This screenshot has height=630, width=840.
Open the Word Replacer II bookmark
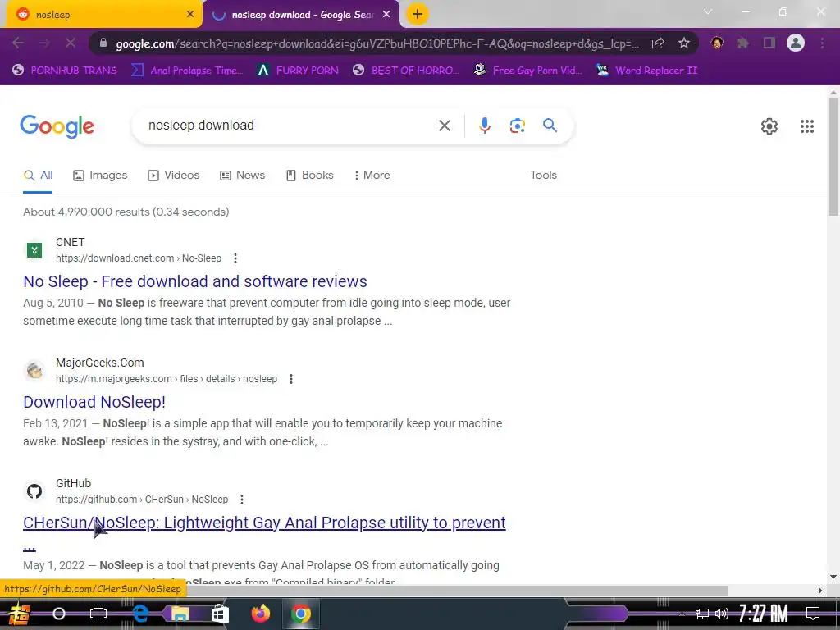click(646, 71)
